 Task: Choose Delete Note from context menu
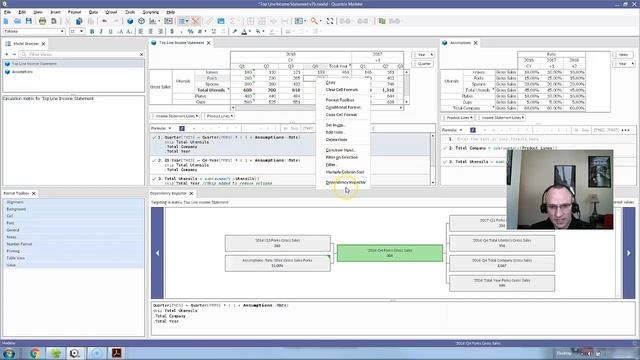pyautogui.click(x=336, y=140)
